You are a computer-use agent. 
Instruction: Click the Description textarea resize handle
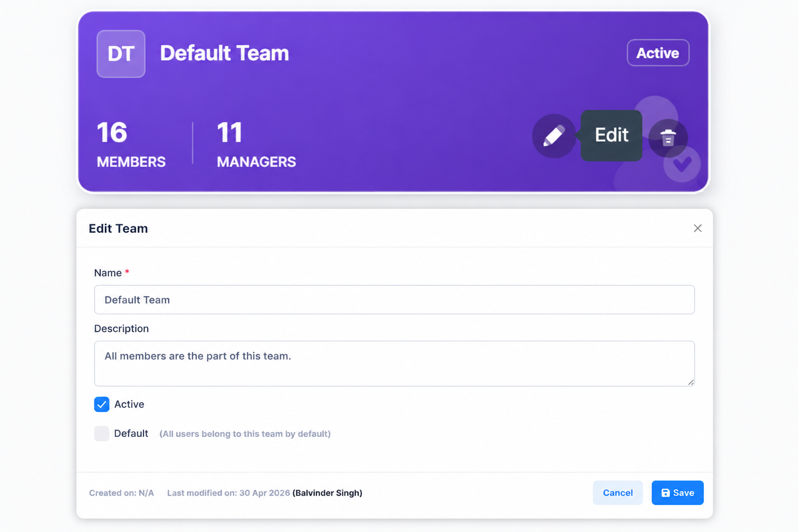coord(690,382)
